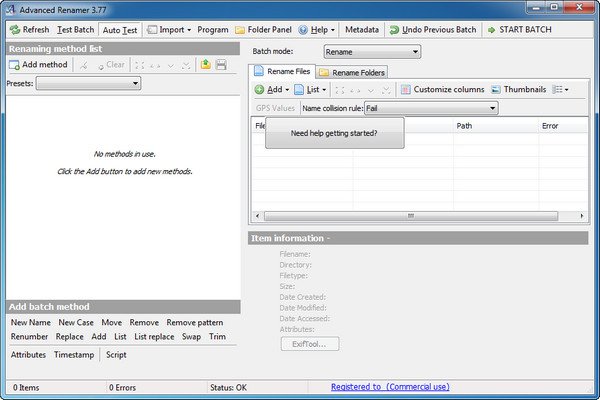The width and height of the screenshot is (600, 400).
Task: Click the Registered to (Commercial use) link
Action: coord(390,387)
